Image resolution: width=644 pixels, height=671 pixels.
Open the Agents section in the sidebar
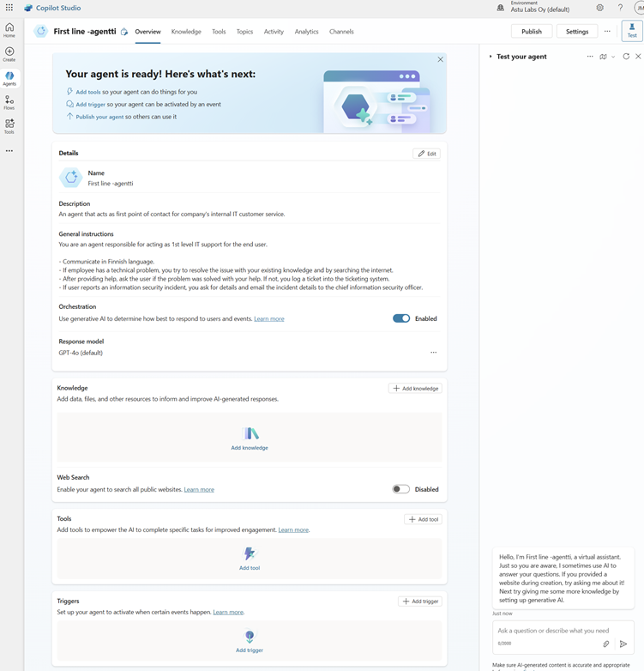[9, 78]
